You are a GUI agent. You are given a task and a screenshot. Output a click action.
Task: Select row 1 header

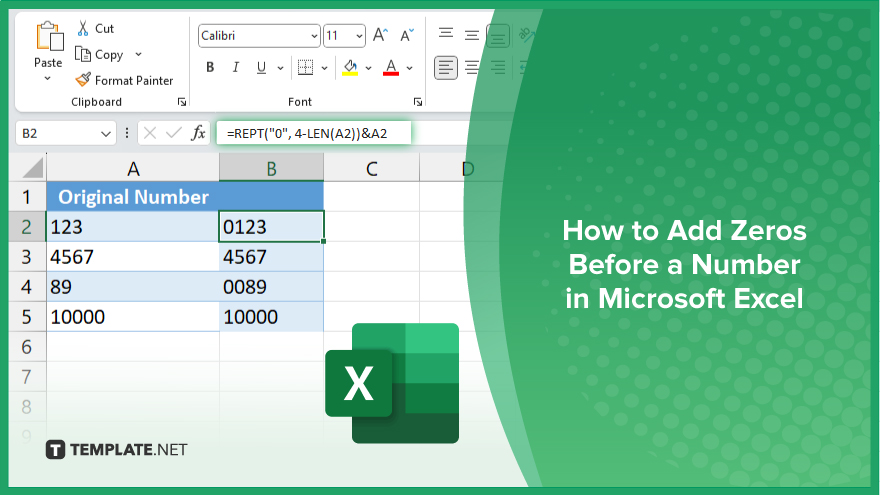pyautogui.click(x=27, y=197)
